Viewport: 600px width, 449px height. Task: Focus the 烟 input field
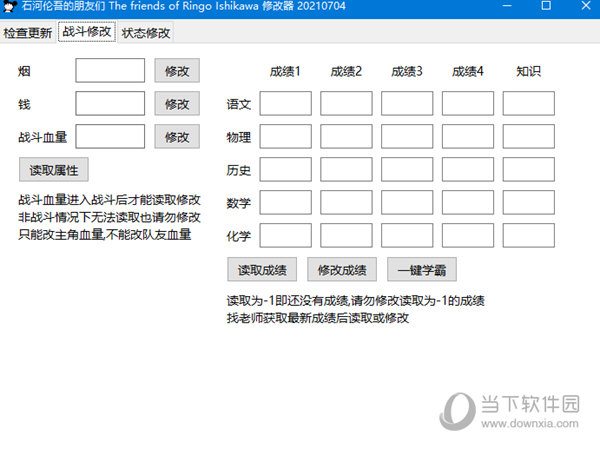click(110, 70)
